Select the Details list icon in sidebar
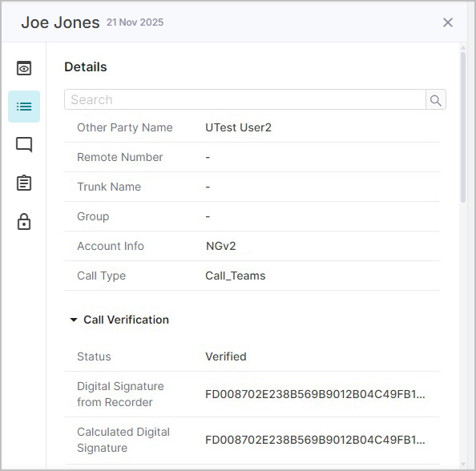The image size is (476, 471). tap(24, 107)
